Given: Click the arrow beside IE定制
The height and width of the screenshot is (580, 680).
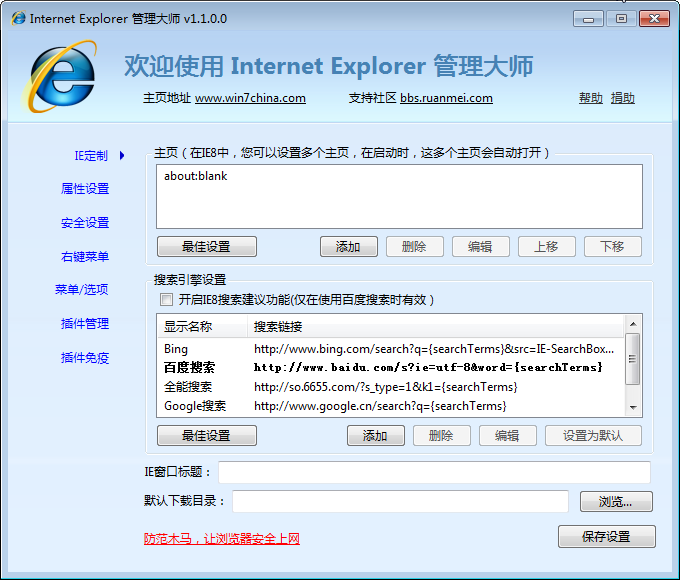Looking at the screenshot, I should click(122, 155).
